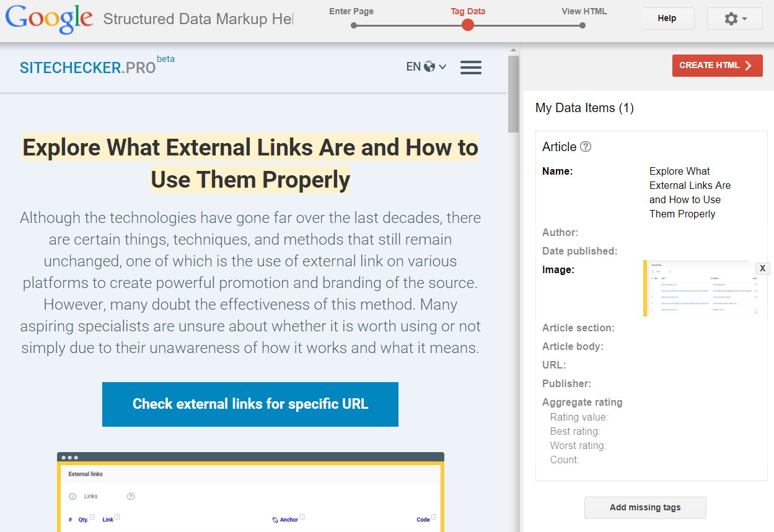
Task: Click the tagged Image thumbnail in data items
Action: point(699,289)
